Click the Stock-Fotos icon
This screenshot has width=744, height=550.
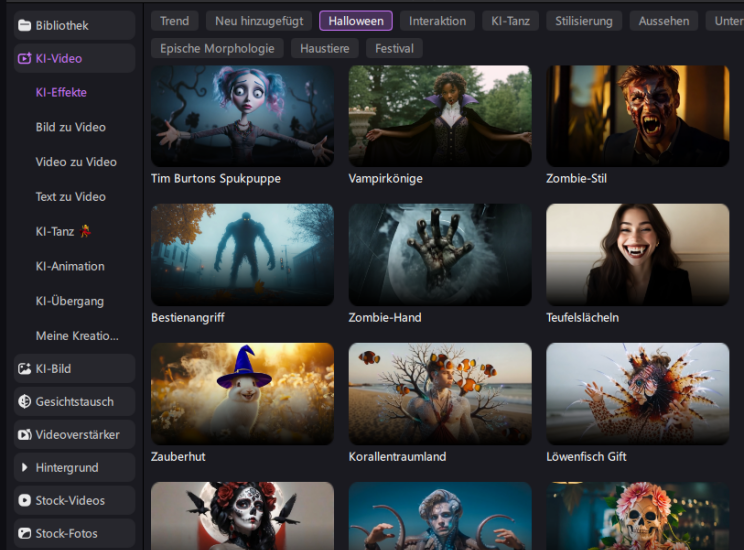click(25, 534)
